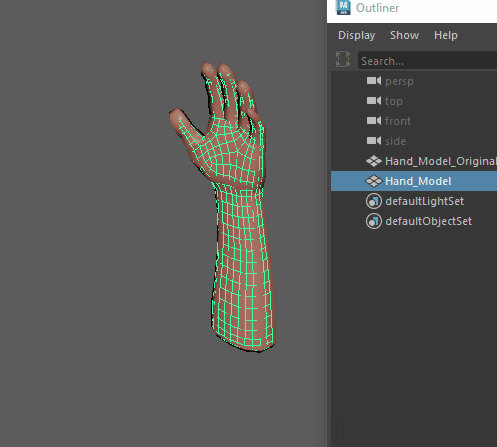The height and width of the screenshot is (447, 497).
Task: Open the Help menu in Outliner
Action: pos(446,35)
